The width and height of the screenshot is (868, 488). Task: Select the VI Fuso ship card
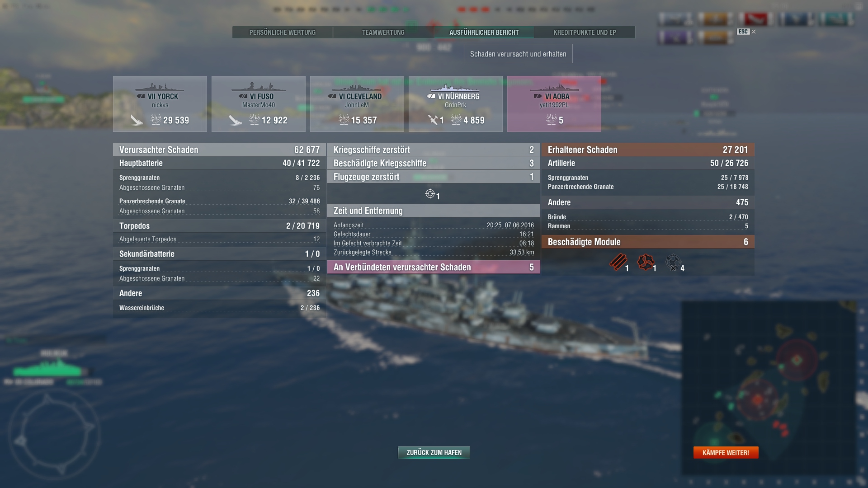[x=259, y=104]
